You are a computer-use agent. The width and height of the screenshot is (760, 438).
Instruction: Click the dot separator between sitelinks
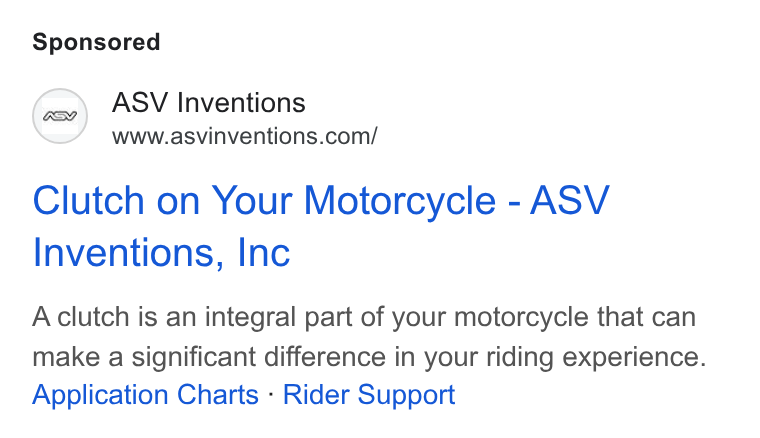tap(271, 394)
